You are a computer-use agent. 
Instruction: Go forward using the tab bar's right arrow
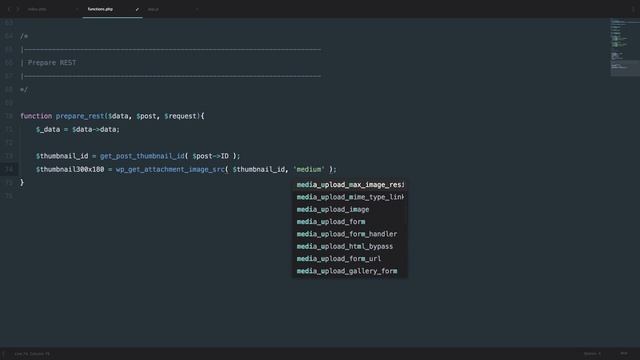point(18,9)
